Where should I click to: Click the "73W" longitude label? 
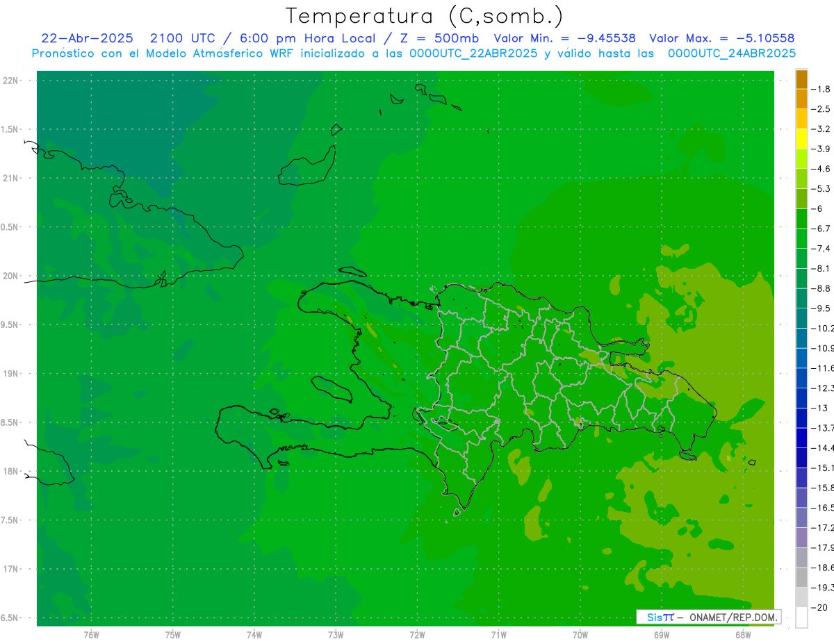(336, 635)
